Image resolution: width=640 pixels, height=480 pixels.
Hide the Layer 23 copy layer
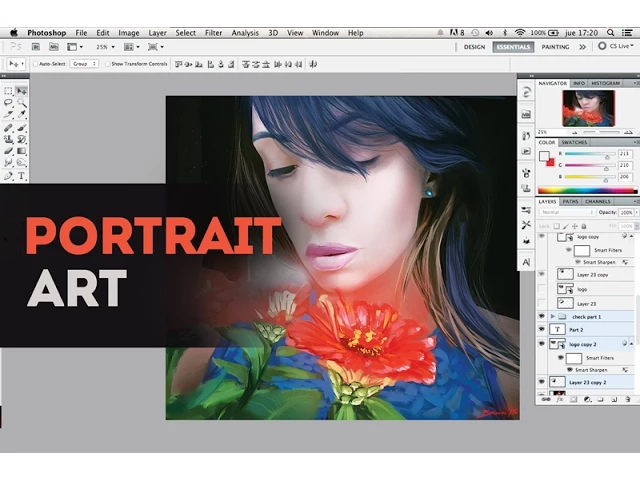click(x=542, y=274)
